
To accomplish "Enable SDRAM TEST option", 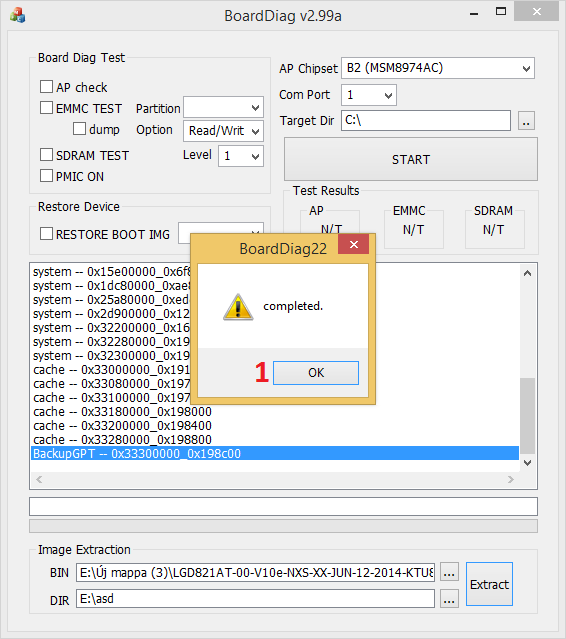I will pyautogui.click(x=46, y=155).
